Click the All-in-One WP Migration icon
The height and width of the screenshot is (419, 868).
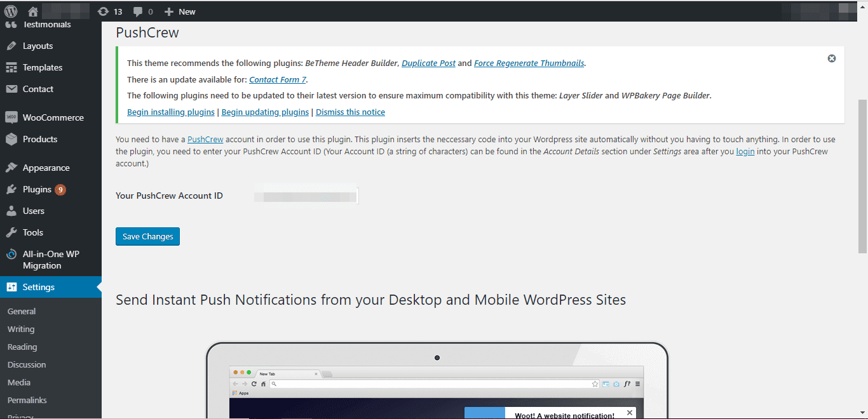tap(11, 254)
